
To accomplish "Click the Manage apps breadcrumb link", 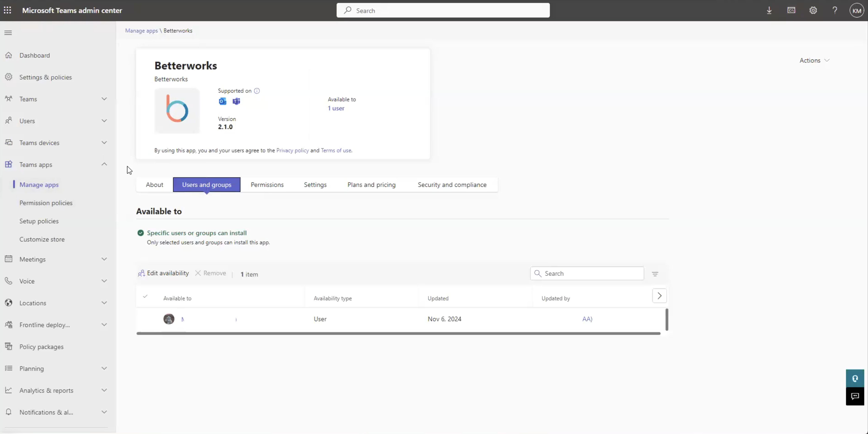I will tap(141, 31).
